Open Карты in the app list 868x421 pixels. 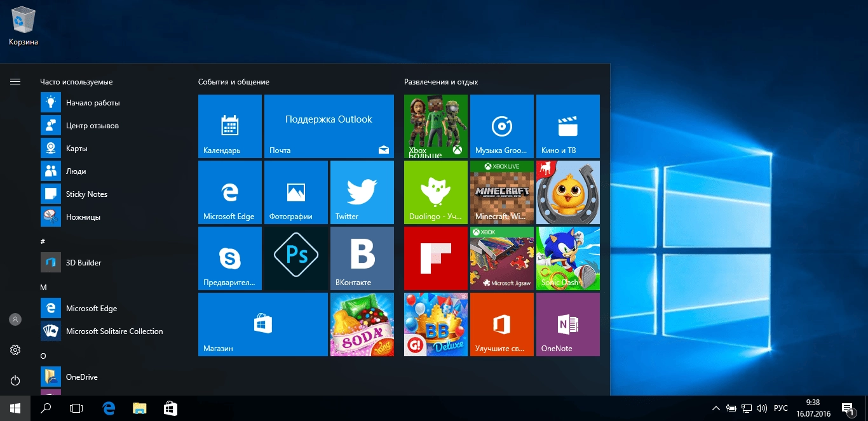pos(113,149)
